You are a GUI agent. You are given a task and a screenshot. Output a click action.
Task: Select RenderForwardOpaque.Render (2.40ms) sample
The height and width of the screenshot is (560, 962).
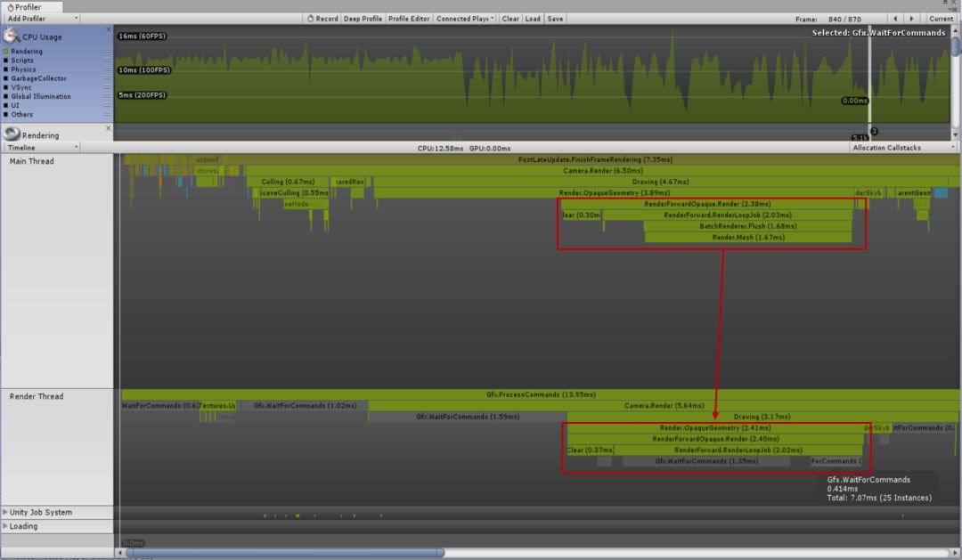[714, 439]
